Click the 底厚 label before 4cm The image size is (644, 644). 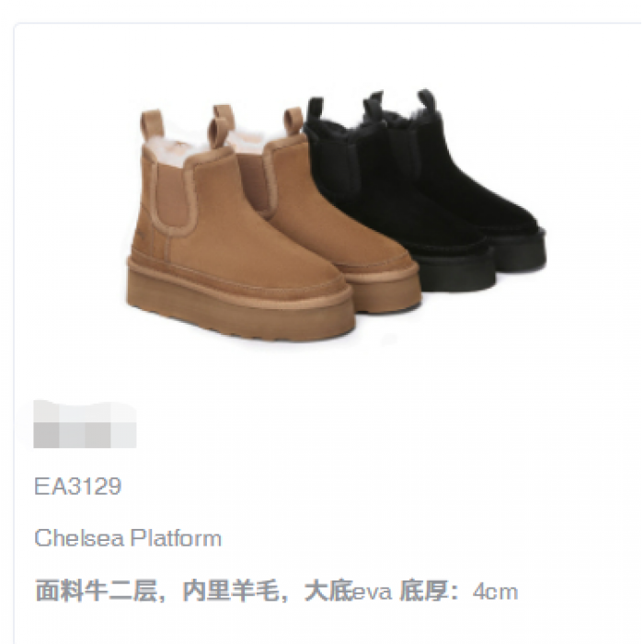point(424,592)
